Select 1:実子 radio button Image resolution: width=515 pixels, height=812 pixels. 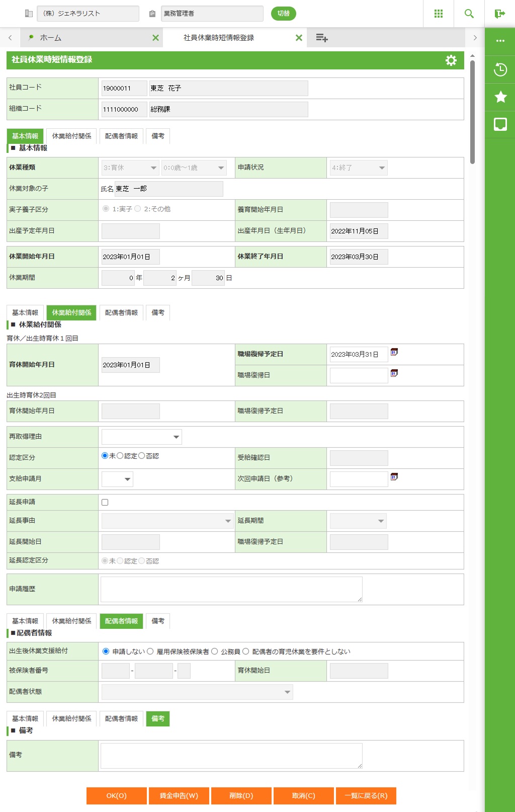[x=106, y=209]
